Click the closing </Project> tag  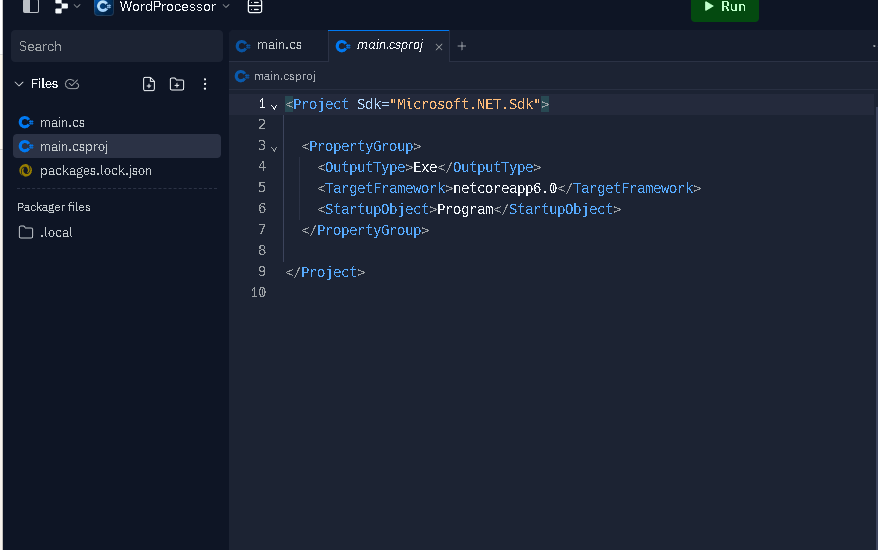pos(325,272)
